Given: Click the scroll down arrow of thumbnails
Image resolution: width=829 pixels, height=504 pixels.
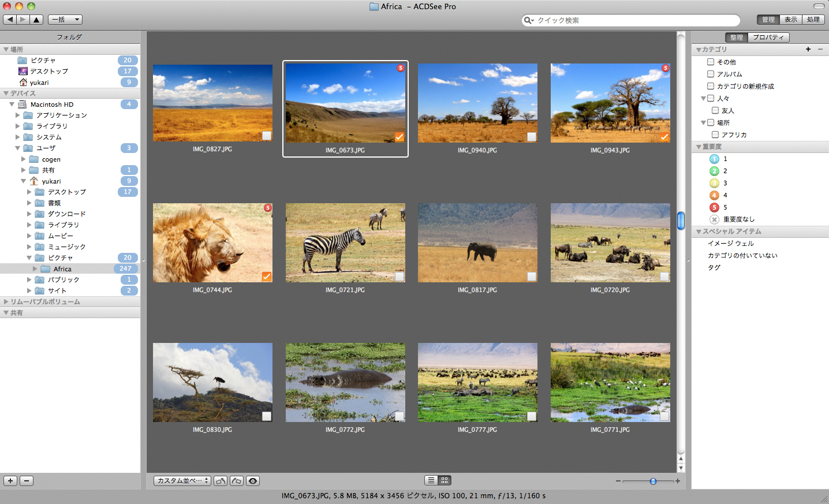Looking at the screenshot, I should pyautogui.click(x=681, y=468).
